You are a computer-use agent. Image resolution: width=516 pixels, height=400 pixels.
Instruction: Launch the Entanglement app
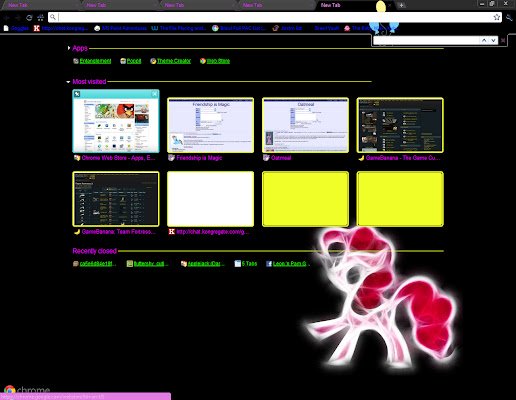[95, 61]
